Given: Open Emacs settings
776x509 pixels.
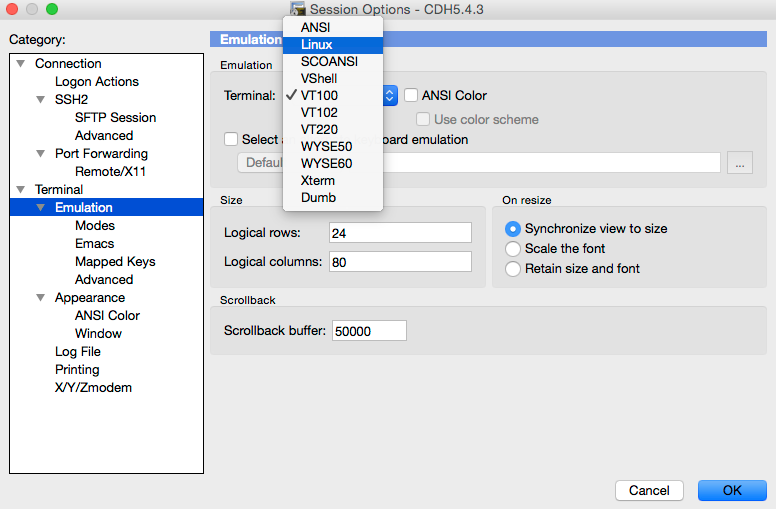Looking at the screenshot, I should (x=95, y=244).
